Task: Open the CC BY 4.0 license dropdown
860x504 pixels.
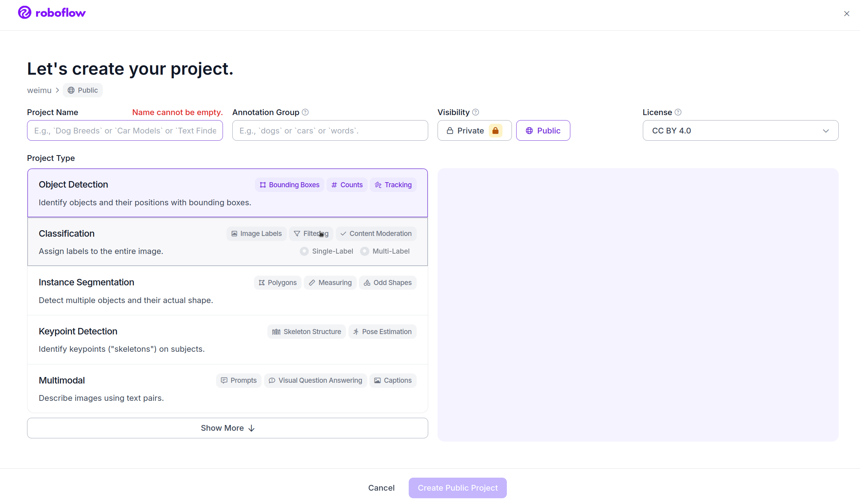Action: tap(740, 131)
